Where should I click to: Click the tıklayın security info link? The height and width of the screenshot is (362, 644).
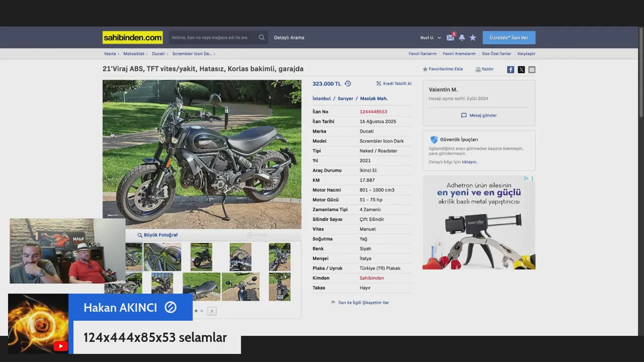click(x=469, y=162)
